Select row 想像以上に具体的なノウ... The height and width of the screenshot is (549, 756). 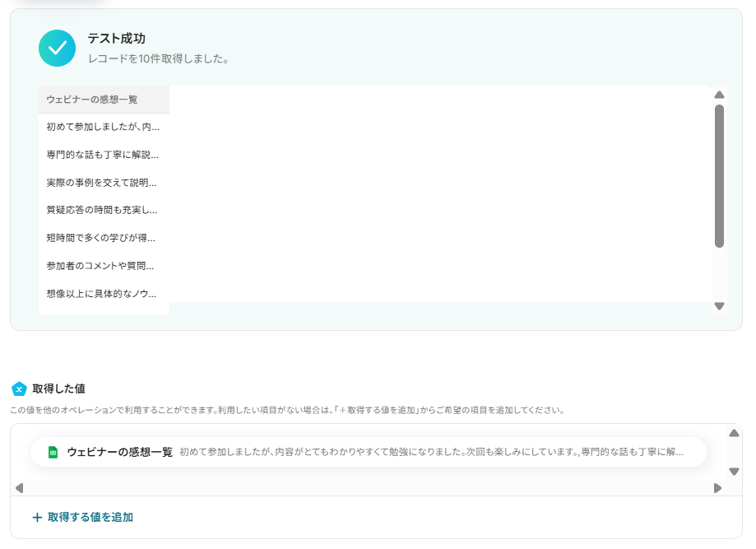click(104, 294)
